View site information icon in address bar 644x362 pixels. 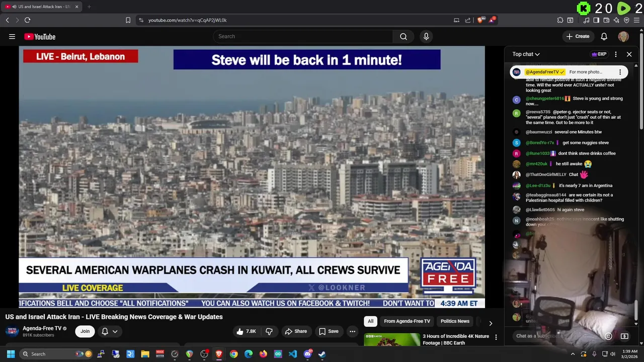[141, 20]
